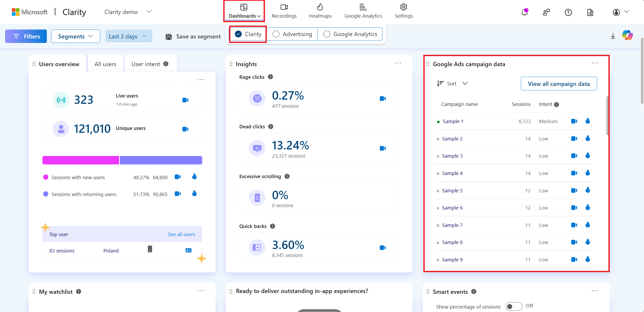Open heatmap for sessions with new users
Viewport: 644px width, 312px height.
[x=194, y=176]
